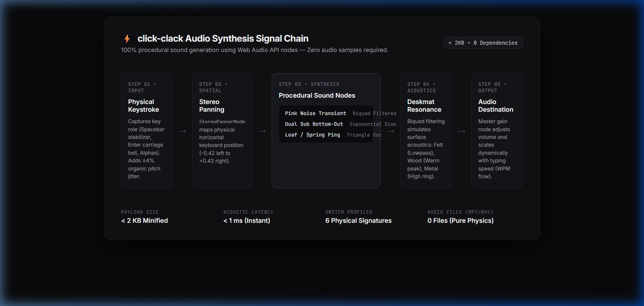Click the 'STEP 04 • ACOUSTICS' label
This screenshot has height=306, width=644.
pyautogui.click(x=422, y=87)
